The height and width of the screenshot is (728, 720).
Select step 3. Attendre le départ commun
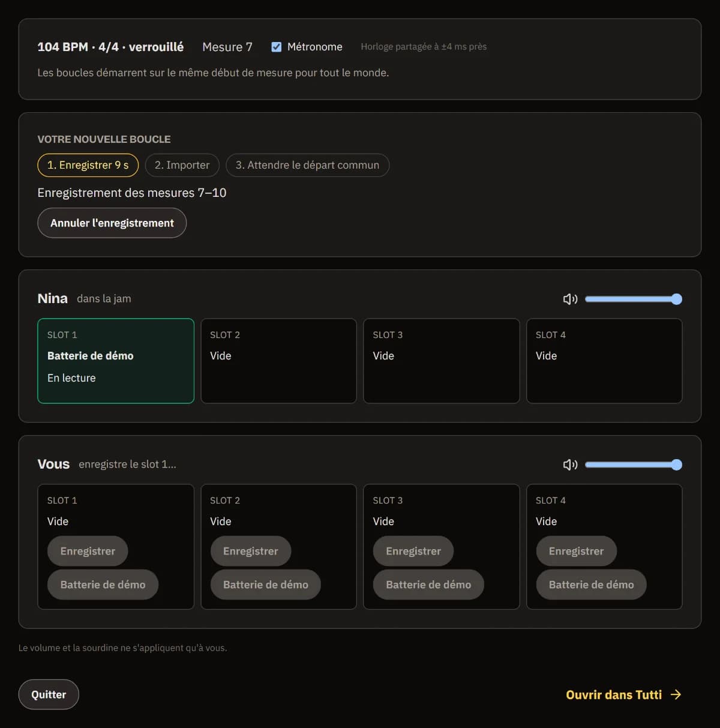click(x=307, y=165)
